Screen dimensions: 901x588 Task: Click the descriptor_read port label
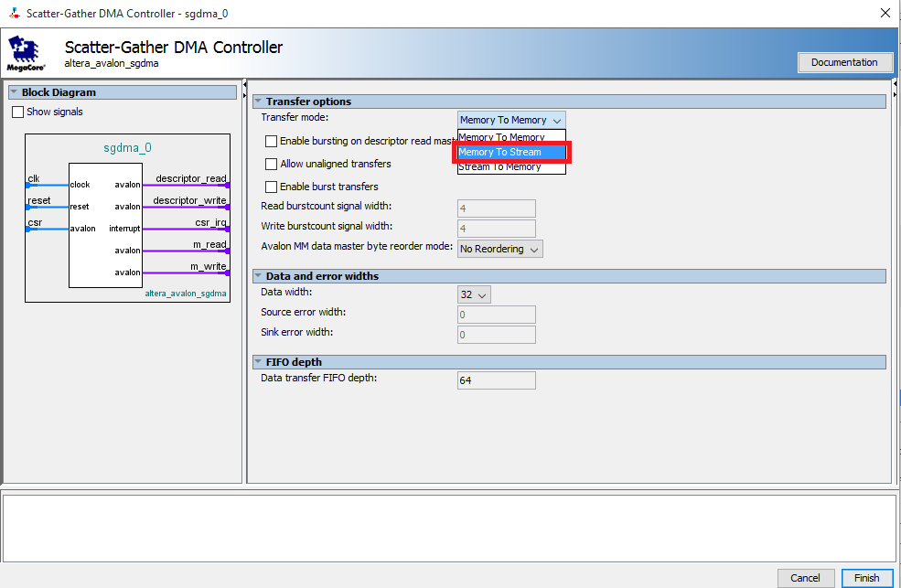point(191,178)
